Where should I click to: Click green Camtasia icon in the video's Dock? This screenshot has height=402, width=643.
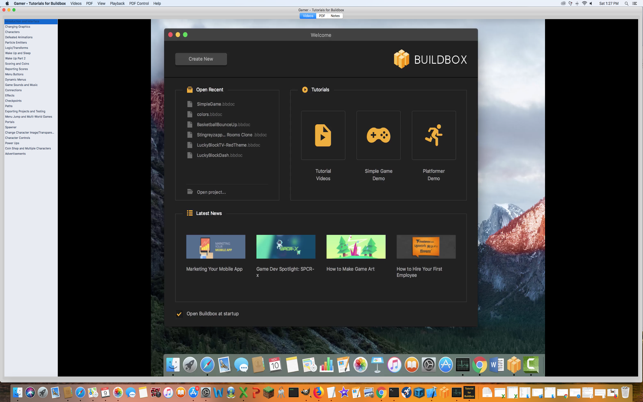pyautogui.click(x=531, y=365)
